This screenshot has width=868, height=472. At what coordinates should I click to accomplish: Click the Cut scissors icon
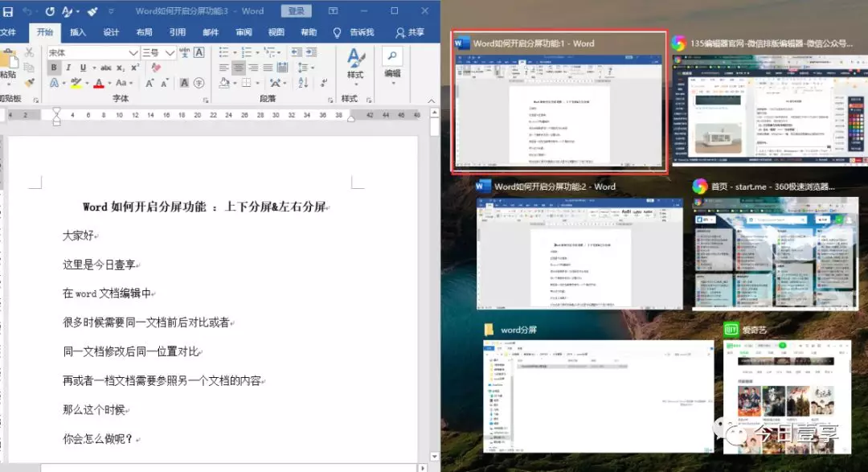click(30, 52)
